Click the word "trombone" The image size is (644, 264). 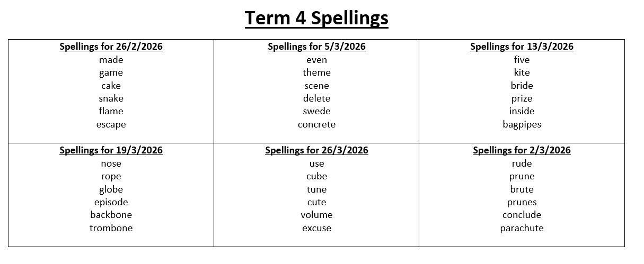[x=111, y=228]
